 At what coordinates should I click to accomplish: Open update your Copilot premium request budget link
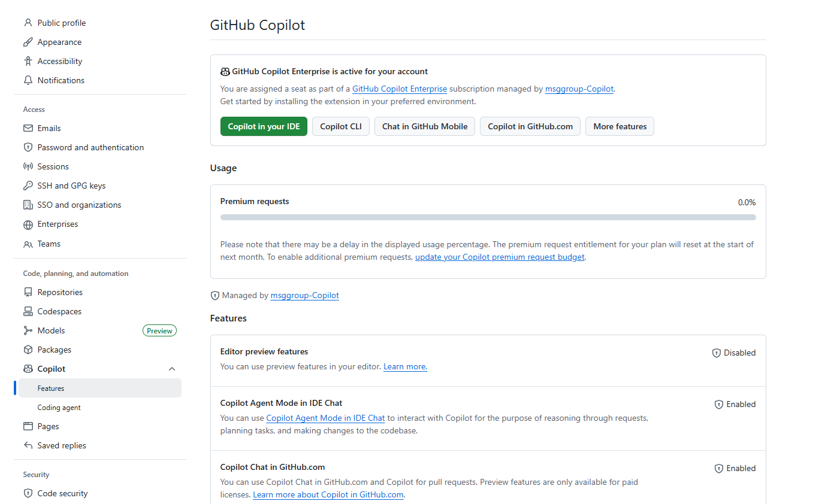coord(500,257)
